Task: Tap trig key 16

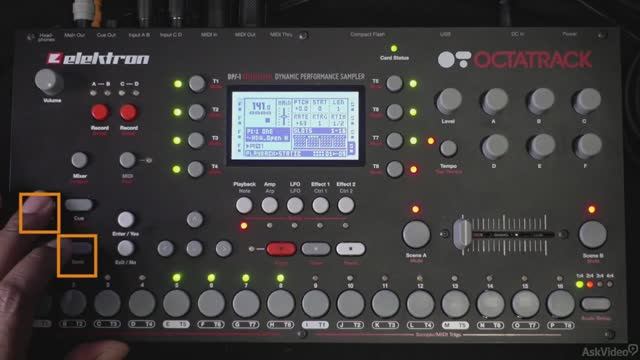Action: 560,303
